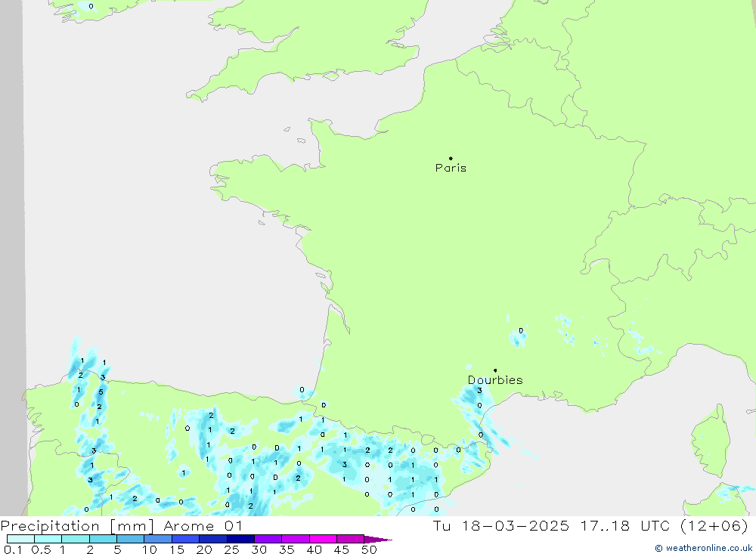Click the '(12+06)' forecast run text
756x554 pixels.
pos(714,525)
